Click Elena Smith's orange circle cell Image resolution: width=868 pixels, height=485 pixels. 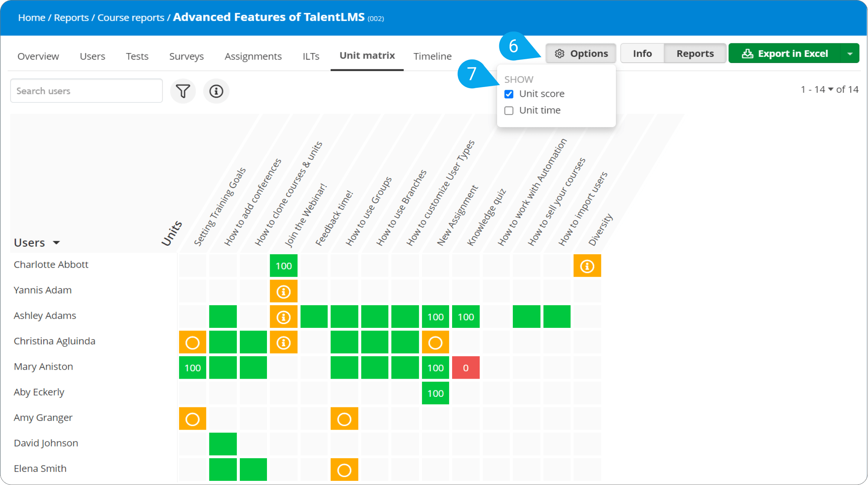(x=344, y=470)
